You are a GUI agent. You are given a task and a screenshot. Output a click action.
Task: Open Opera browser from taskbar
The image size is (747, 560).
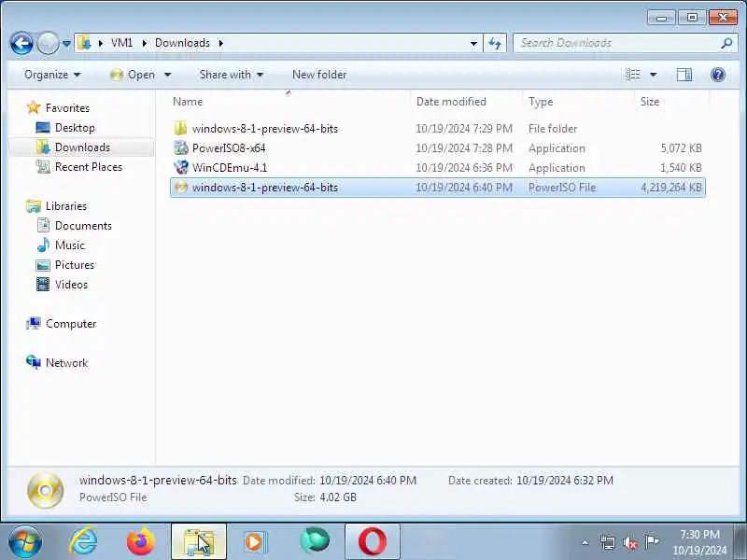pos(372,542)
